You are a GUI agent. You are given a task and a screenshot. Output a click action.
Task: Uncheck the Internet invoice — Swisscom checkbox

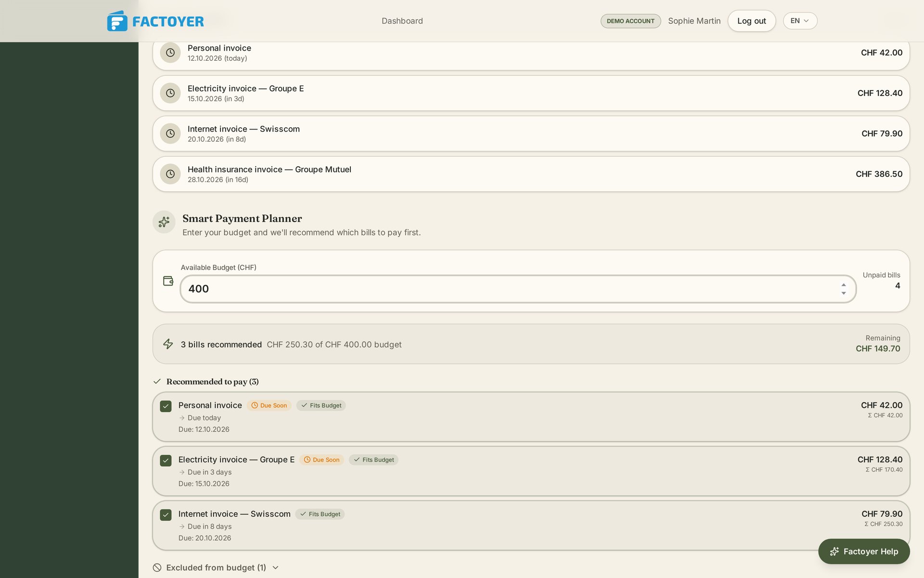click(x=166, y=515)
